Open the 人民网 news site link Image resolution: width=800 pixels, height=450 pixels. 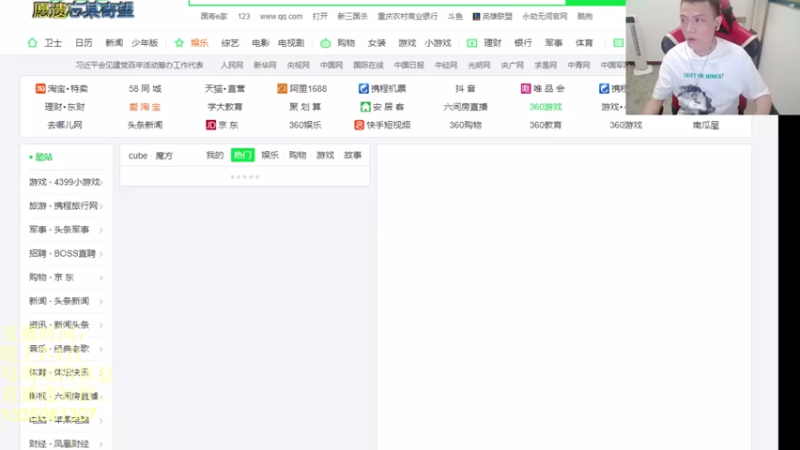pos(232,65)
